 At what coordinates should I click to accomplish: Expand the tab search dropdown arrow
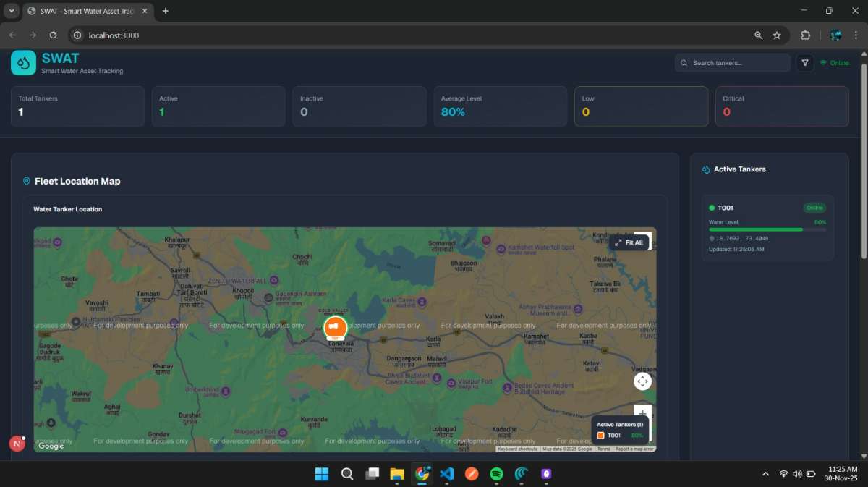click(x=12, y=11)
